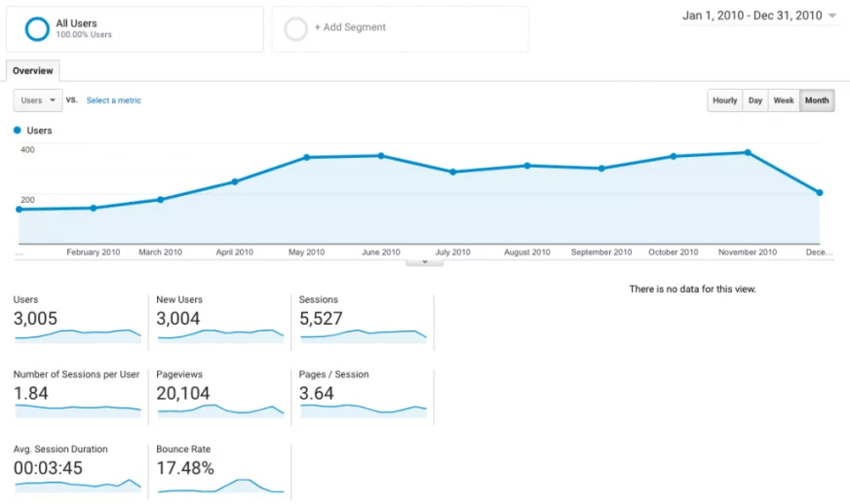Screen dimensions: 850x504
Task: Select the Pageviews metric sparkline
Action: pos(220,410)
